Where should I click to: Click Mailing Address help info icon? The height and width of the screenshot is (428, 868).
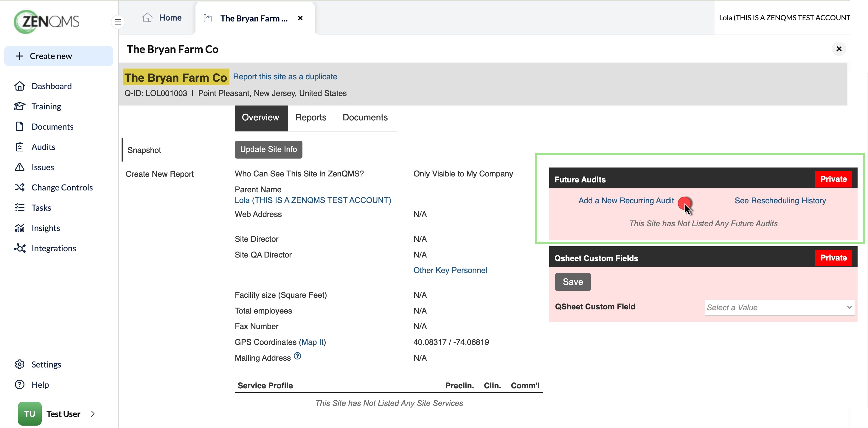point(297,356)
